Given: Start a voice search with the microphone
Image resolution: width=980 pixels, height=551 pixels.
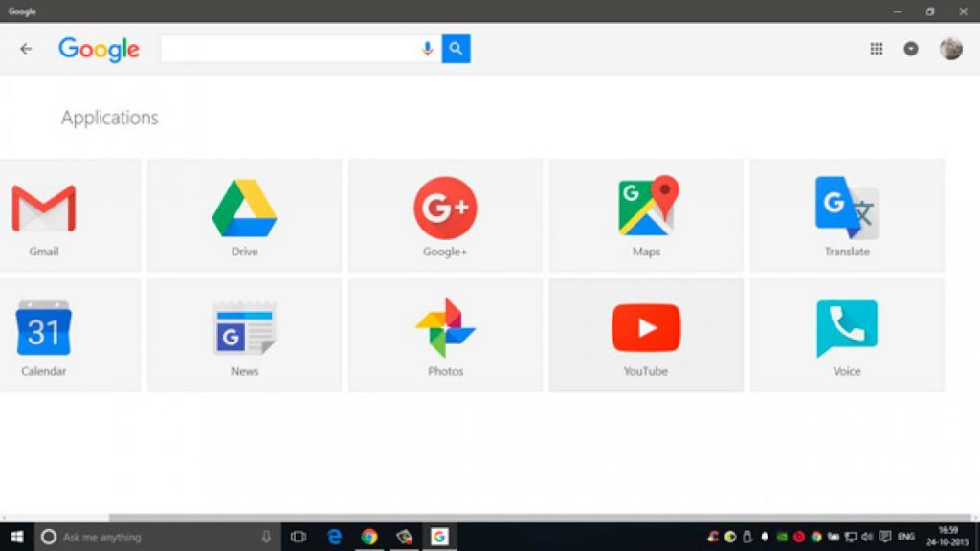Looking at the screenshot, I should pos(427,48).
